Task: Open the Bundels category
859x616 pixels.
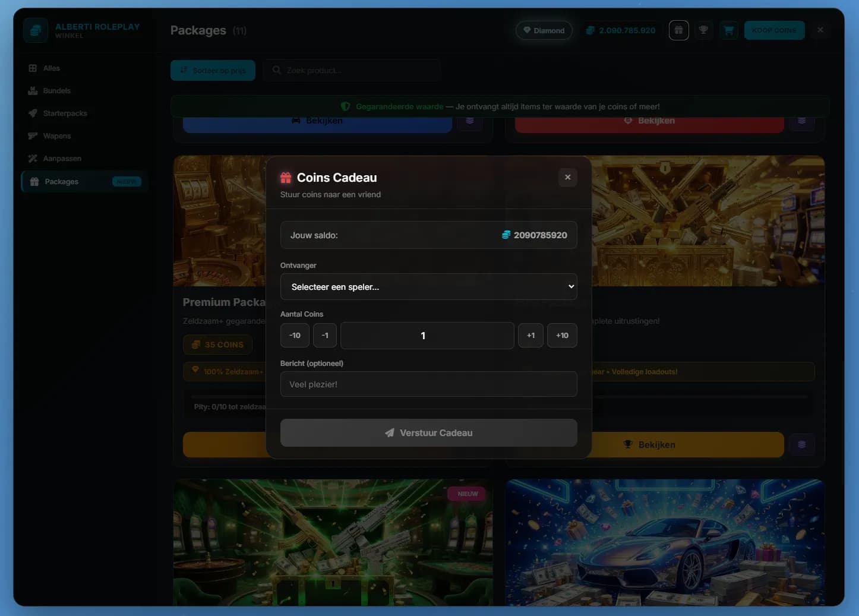Action: tap(84, 91)
